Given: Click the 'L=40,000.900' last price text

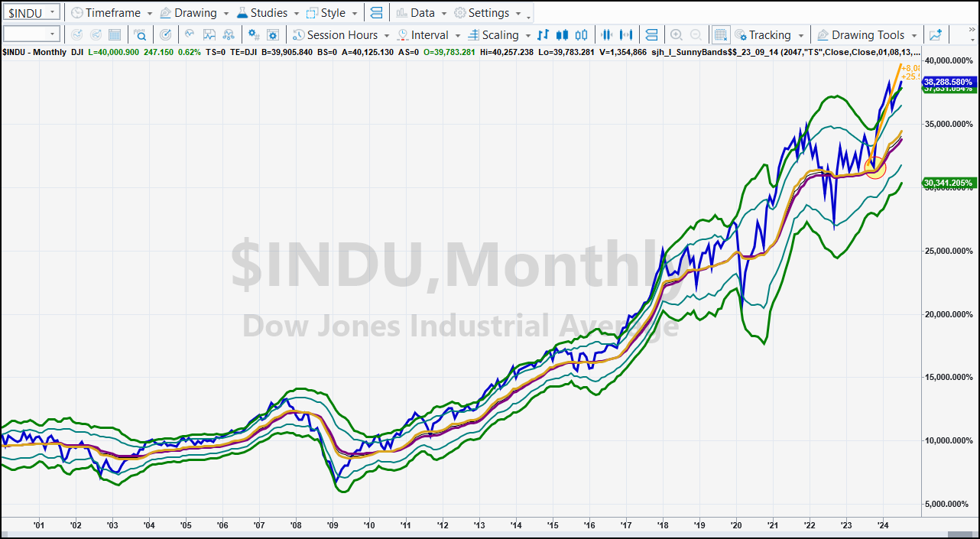Looking at the screenshot, I should pyautogui.click(x=114, y=52).
